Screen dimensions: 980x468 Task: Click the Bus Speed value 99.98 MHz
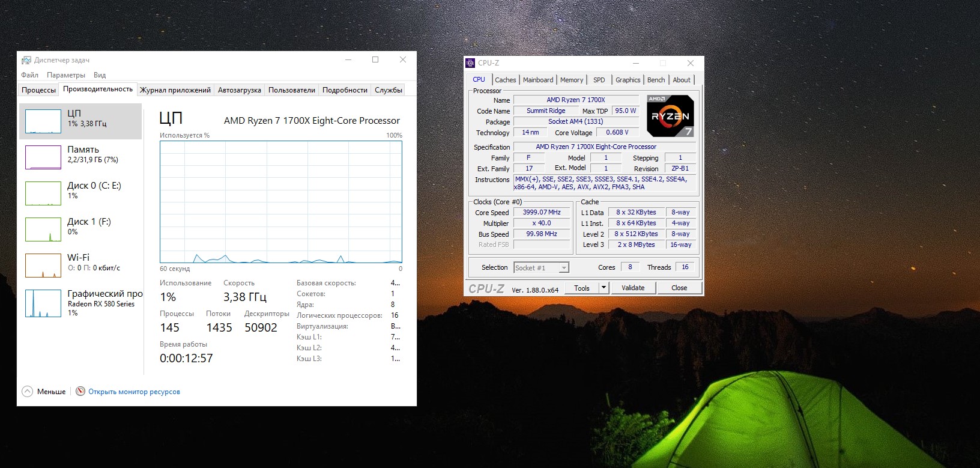click(542, 234)
